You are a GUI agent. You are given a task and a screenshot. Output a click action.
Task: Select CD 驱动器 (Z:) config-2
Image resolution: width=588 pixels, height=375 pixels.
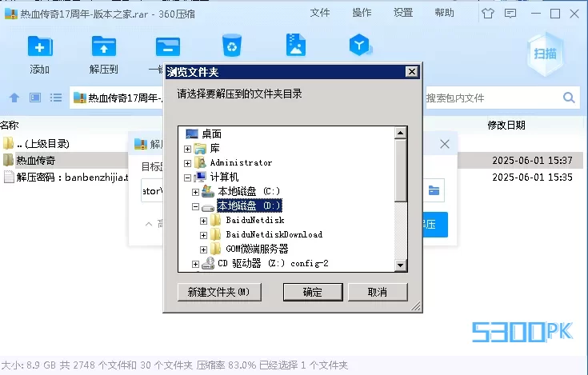pyautogui.click(x=273, y=263)
